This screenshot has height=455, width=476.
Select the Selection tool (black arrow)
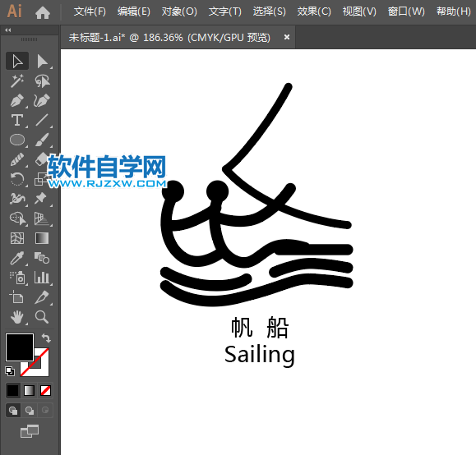tap(17, 62)
